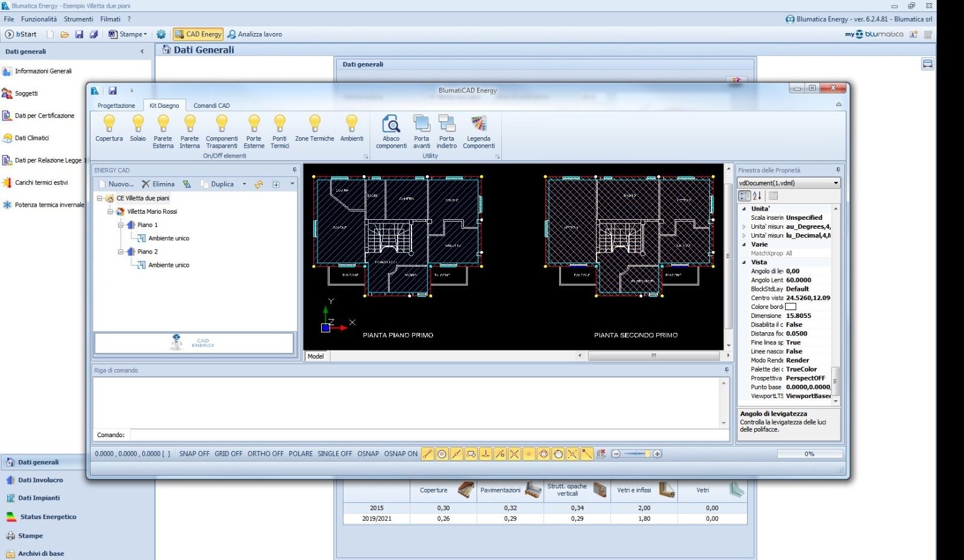Toggle Ambienti visibility
The width and height of the screenshot is (964, 560).
tap(352, 129)
